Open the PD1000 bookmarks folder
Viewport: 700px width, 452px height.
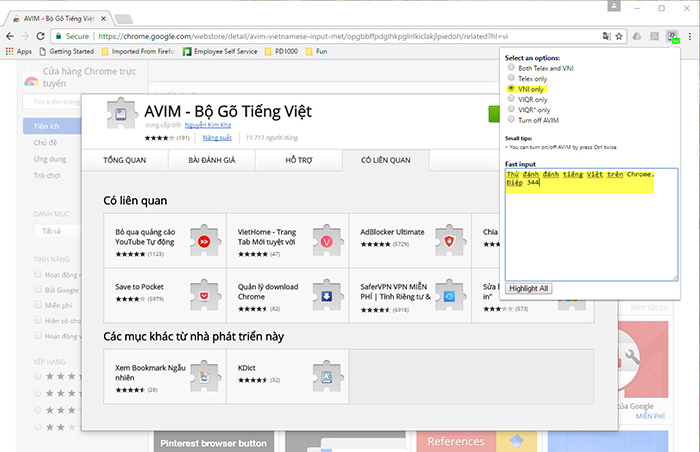point(281,51)
